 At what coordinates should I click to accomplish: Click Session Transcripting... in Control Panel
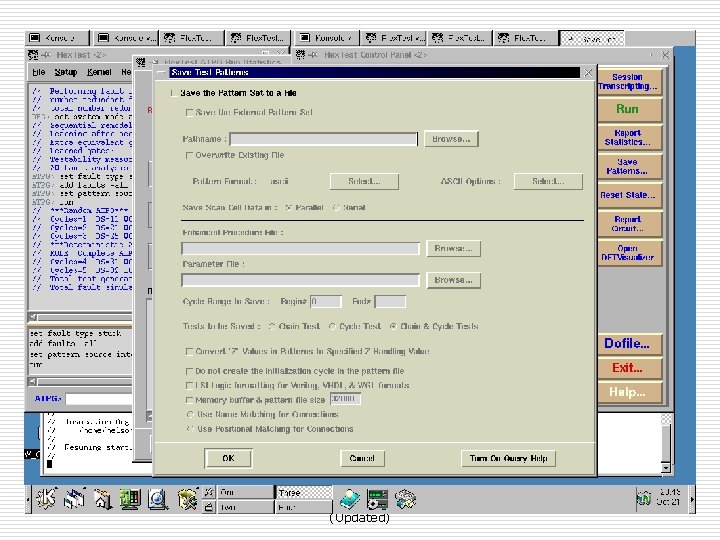pyautogui.click(x=628, y=82)
